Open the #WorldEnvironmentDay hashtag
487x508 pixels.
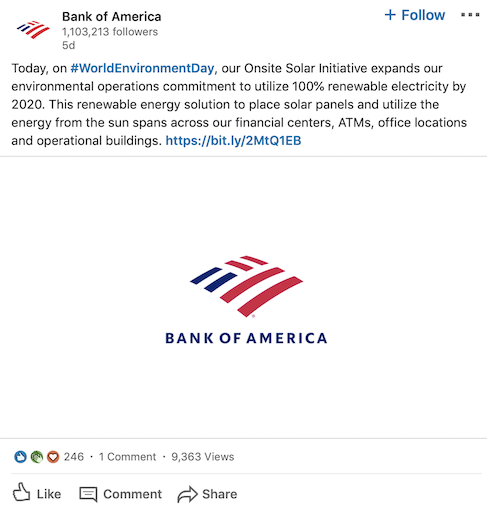tap(142, 68)
